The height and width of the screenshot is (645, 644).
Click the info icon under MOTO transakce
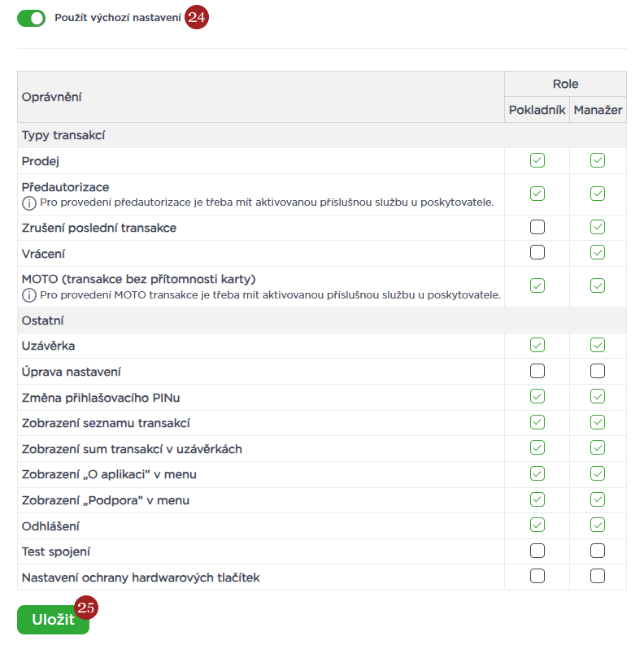point(29,294)
